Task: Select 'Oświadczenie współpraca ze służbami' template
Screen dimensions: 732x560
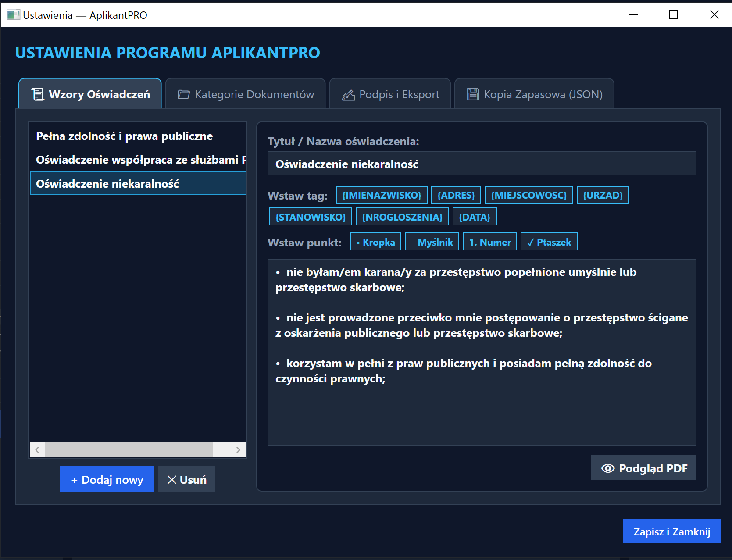Action: pos(138,160)
